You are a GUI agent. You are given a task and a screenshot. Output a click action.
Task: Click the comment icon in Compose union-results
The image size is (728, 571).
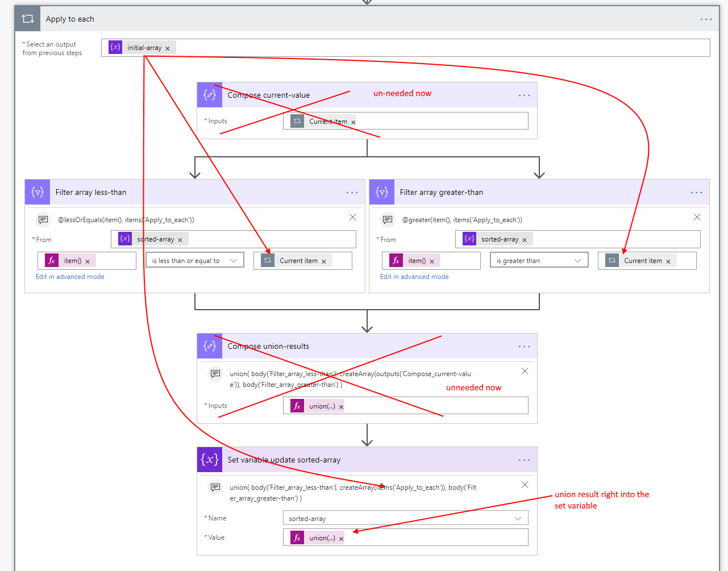click(x=215, y=374)
